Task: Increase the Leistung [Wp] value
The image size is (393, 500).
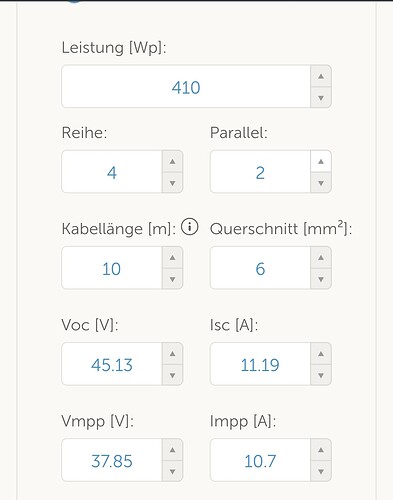Action: tap(321, 76)
